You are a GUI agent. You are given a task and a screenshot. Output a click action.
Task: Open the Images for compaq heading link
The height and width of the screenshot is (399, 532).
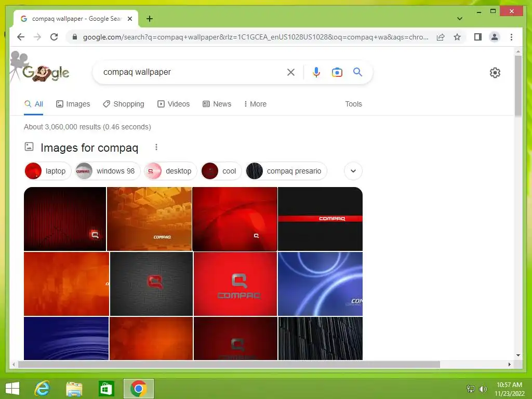tap(89, 148)
